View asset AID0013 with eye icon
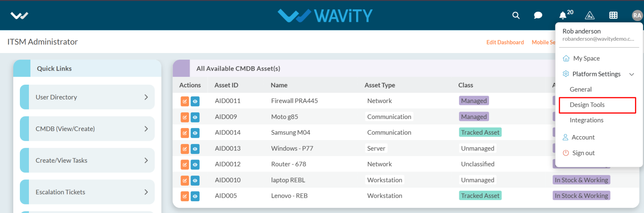 (x=195, y=149)
